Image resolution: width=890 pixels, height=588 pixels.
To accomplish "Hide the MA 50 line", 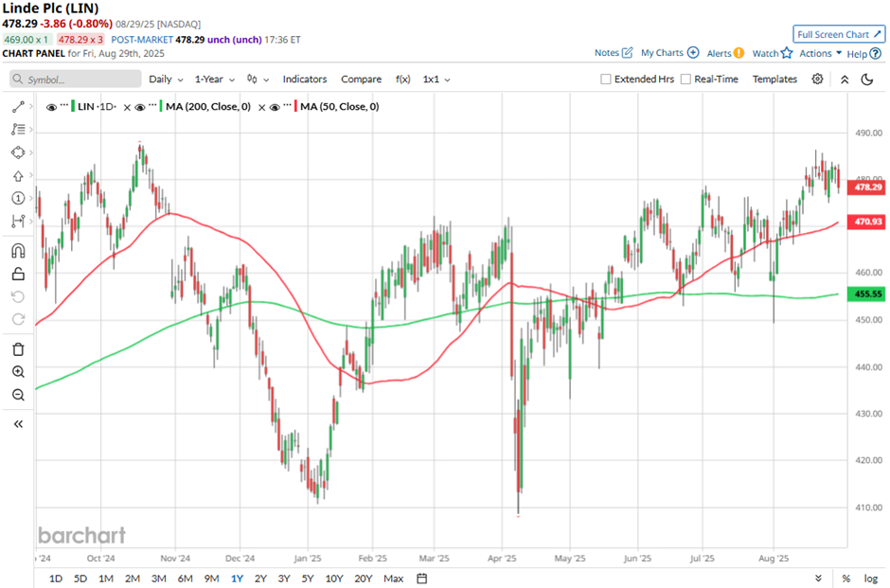I will (x=275, y=107).
